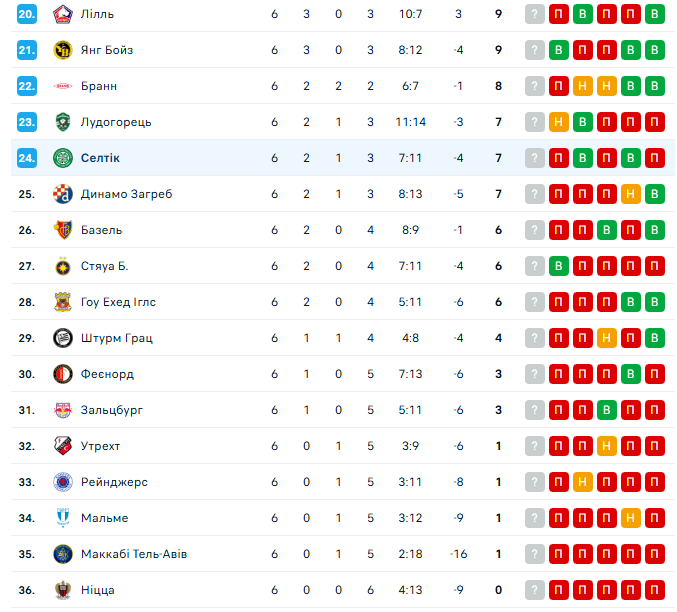Click the Sturm Graz club logo
This screenshot has width=677, height=612.
pyautogui.click(x=62, y=338)
